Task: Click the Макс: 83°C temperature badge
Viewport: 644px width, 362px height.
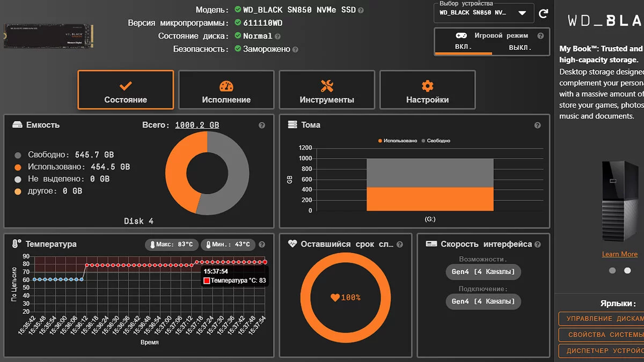Action: pos(172,245)
